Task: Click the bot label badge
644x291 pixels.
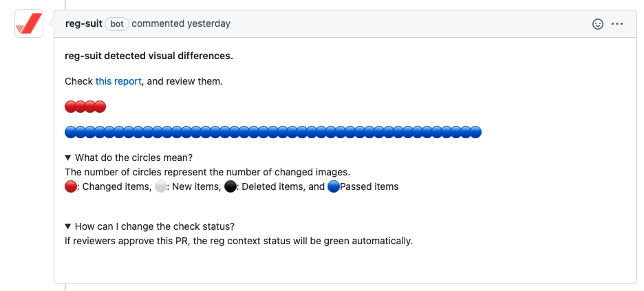Action: tap(117, 24)
